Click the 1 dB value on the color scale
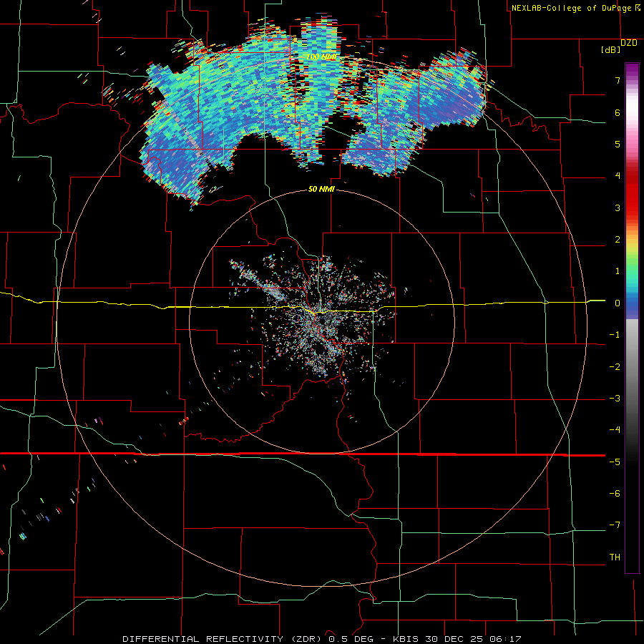 coord(618,271)
